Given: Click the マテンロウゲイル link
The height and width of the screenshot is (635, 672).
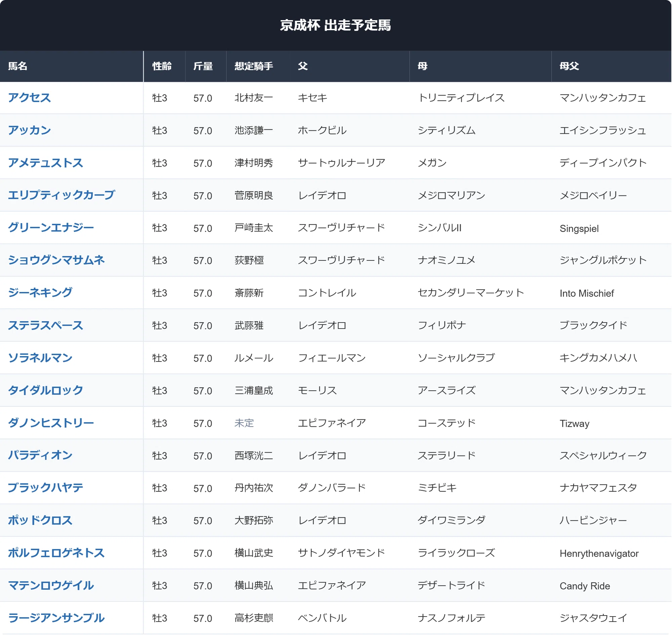Looking at the screenshot, I should point(51,586).
